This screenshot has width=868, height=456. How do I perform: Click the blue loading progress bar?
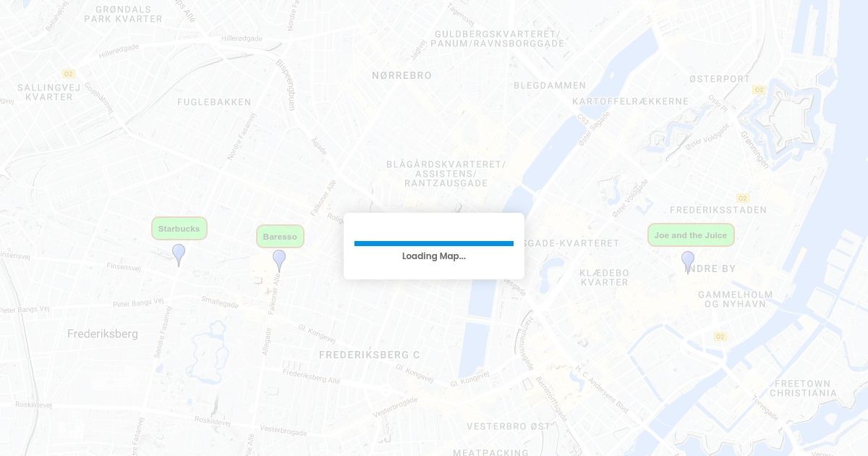pyautogui.click(x=434, y=243)
